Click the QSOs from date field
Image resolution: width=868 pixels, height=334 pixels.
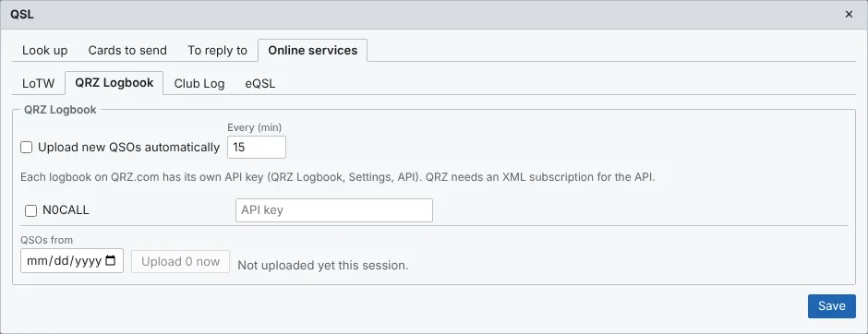[72, 261]
